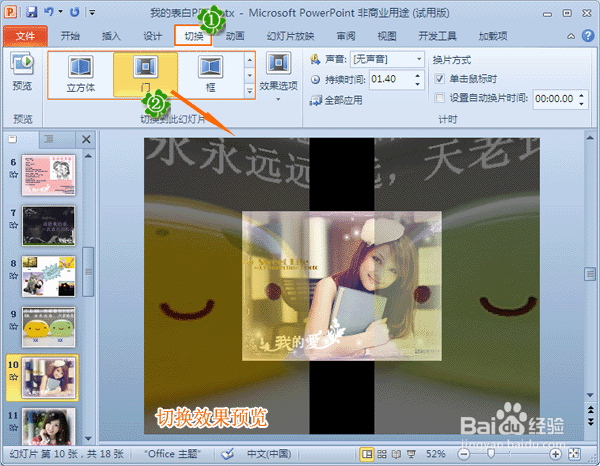600x466 pixels.
Task: Select slide 11 thumbnail
Action: click(x=48, y=426)
